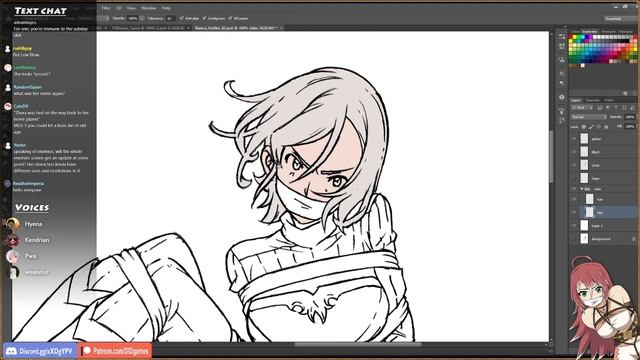Click the Layers panel Fill value
This screenshot has height=360, width=640.
(x=630, y=127)
